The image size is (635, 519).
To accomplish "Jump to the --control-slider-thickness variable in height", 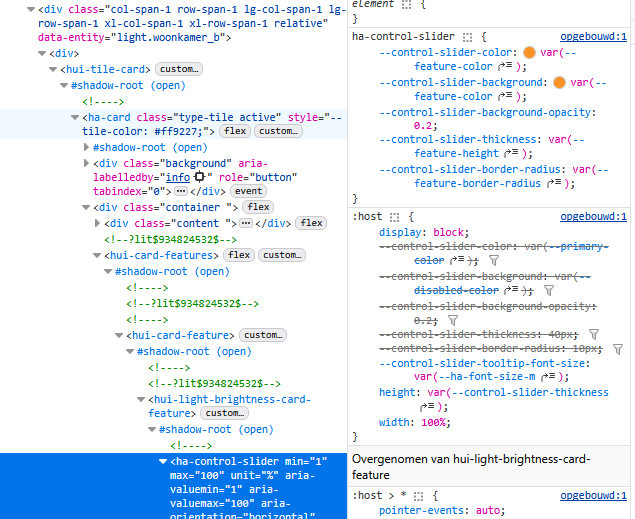I will pos(427,406).
